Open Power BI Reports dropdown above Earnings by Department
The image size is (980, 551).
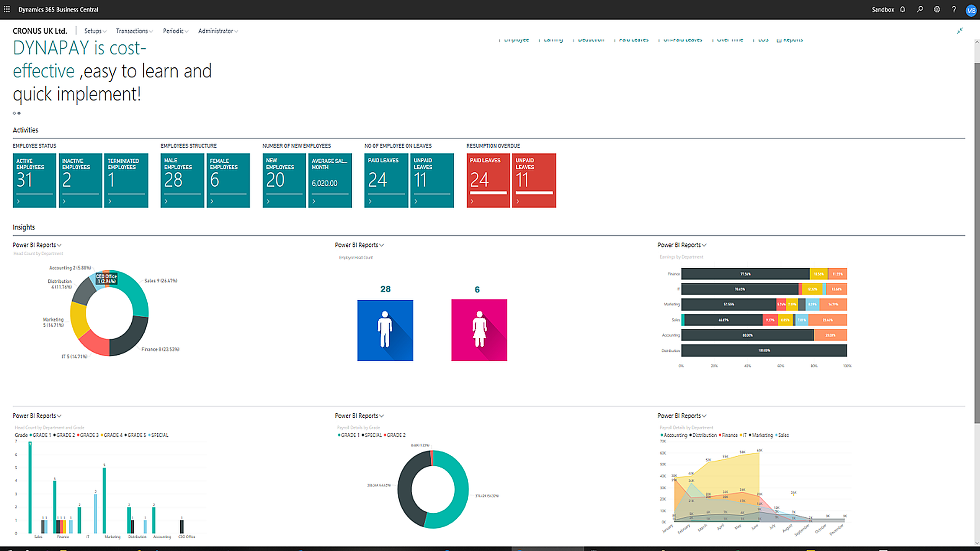(x=682, y=245)
